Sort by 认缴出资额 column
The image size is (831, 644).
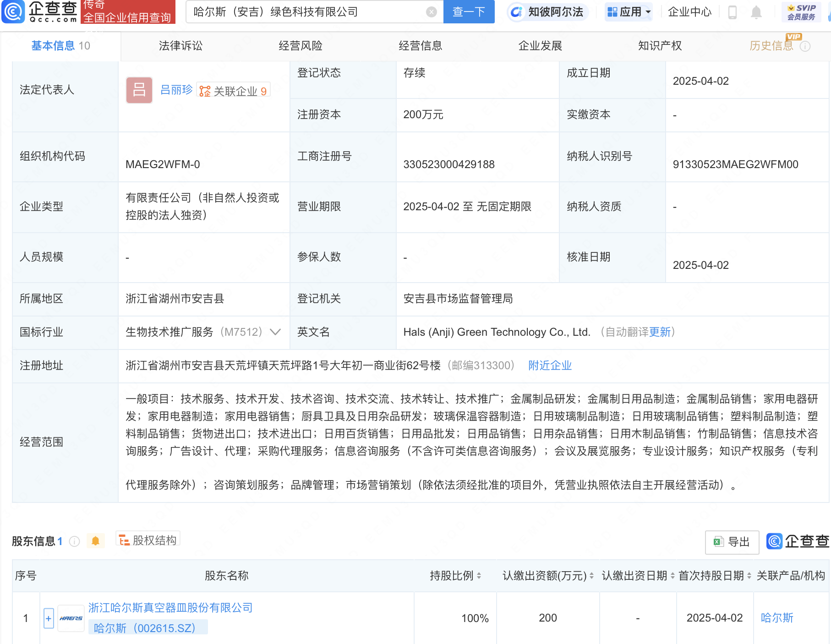point(591,576)
